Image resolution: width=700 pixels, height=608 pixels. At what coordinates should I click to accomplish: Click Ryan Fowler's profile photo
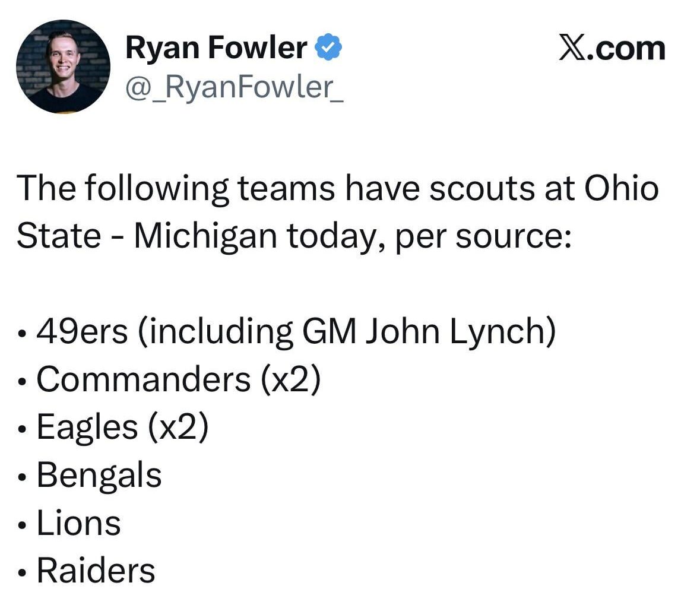(x=63, y=66)
